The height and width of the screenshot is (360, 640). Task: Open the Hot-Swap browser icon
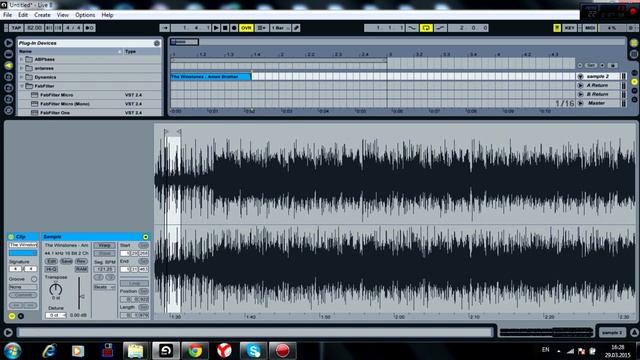coord(8,110)
